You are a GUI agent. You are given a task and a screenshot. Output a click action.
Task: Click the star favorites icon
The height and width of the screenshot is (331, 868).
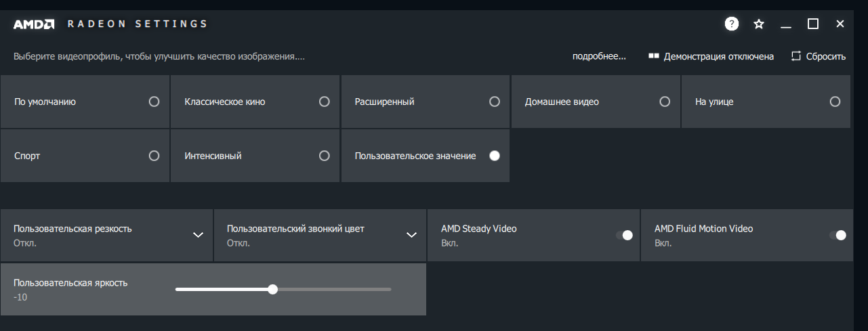point(759,24)
